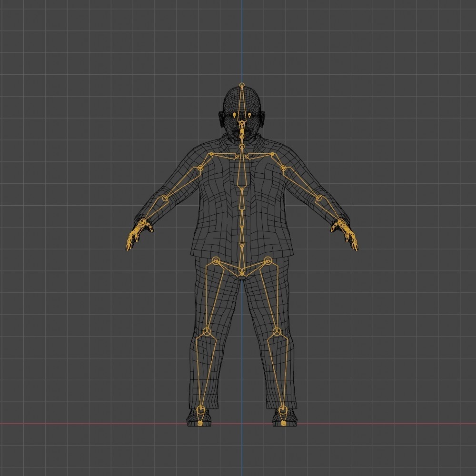Click the left upper arm bone
Screen dimensions: 476x476
point(300,183)
